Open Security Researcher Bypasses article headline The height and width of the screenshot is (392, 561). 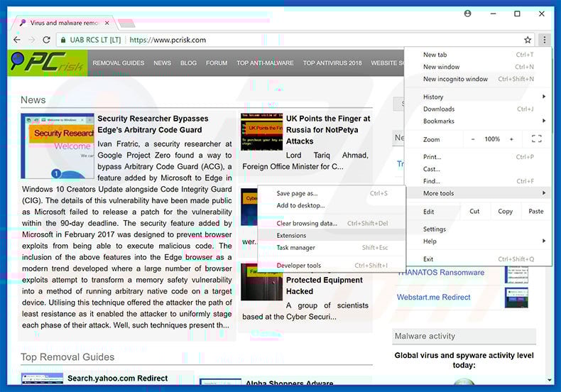(x=153, y=124)
